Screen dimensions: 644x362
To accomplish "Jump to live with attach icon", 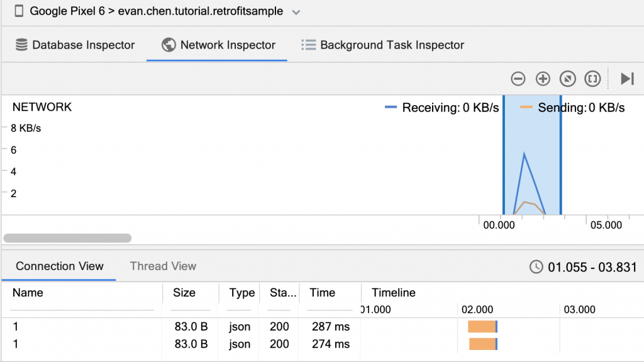I will [x=627, y=79].
